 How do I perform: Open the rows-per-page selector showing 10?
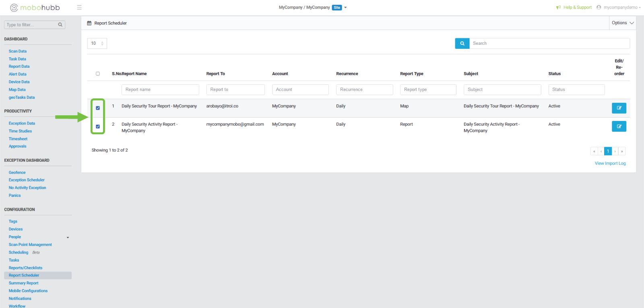[97, 44]
